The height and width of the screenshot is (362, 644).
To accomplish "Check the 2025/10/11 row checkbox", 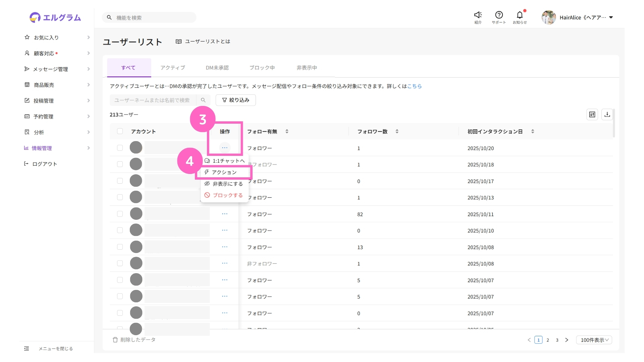I will pos(120,214).
